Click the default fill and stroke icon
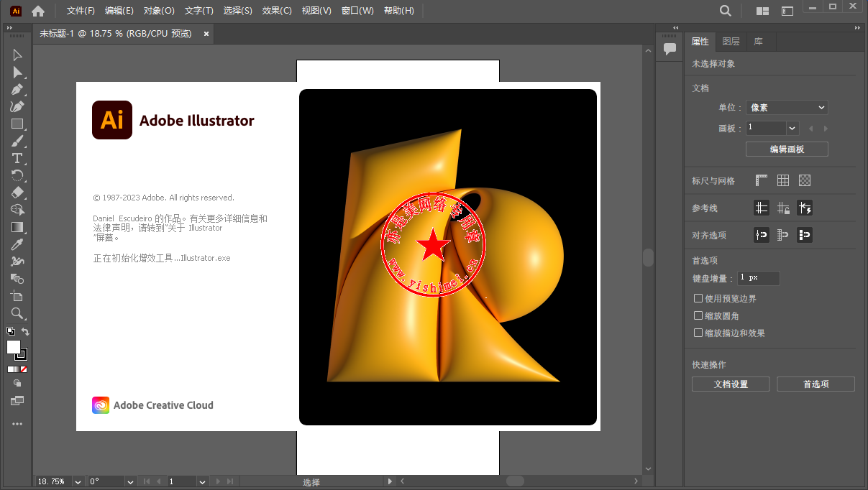The width and height of the screenshot is (868, 490). tap(10, 331)
